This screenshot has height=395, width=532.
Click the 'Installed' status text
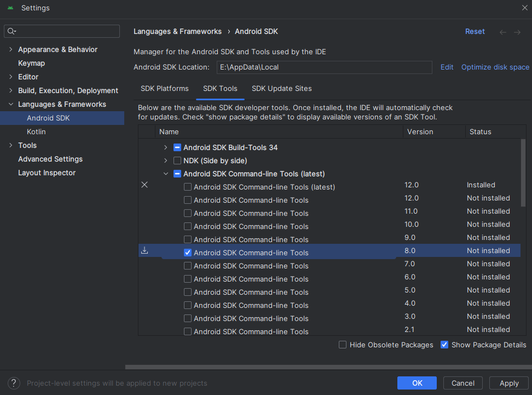[481, 185]
